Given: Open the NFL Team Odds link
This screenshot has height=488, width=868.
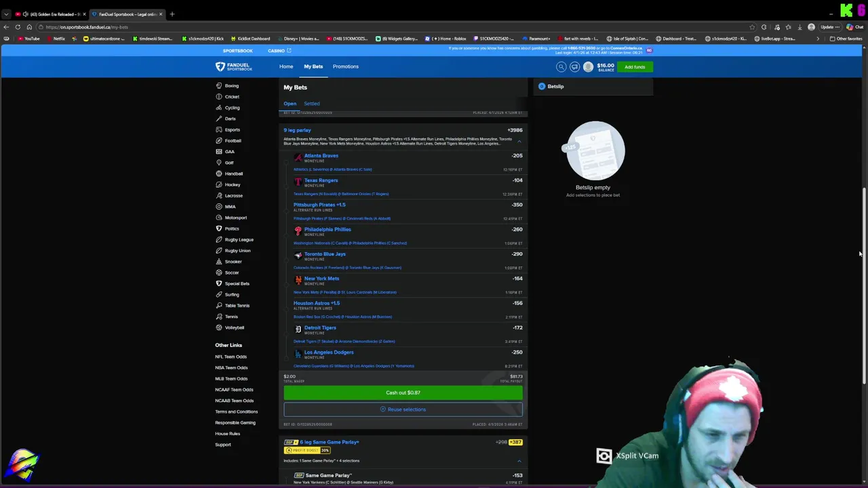Looking at the screenshot, I should pos(231,357).
